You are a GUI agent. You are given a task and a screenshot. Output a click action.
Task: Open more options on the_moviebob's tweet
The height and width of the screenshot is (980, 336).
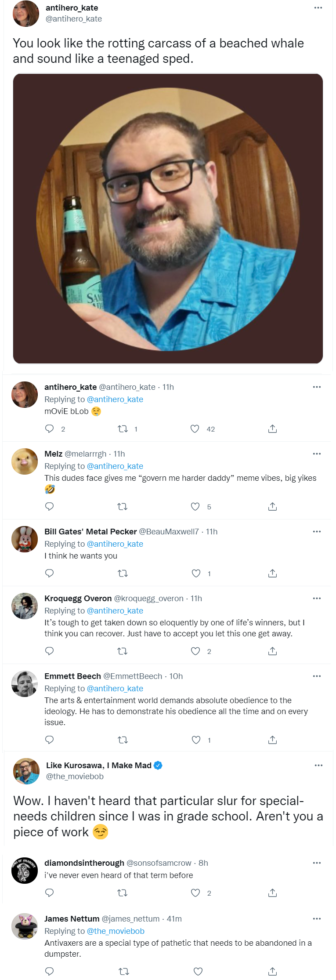318,766
